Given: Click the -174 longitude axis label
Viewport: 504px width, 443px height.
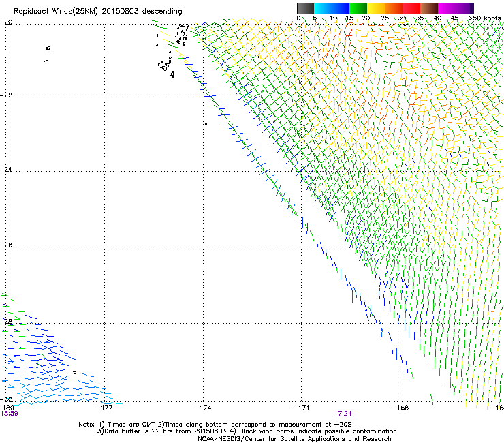Looking at the screenshot, I should tap(203, 408).
